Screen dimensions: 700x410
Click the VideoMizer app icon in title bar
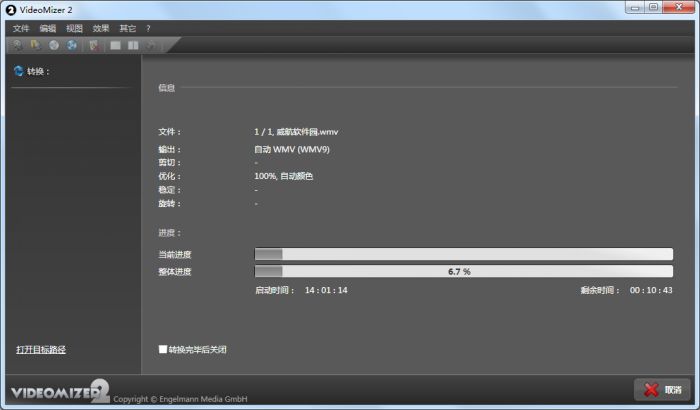click(9, 8)
